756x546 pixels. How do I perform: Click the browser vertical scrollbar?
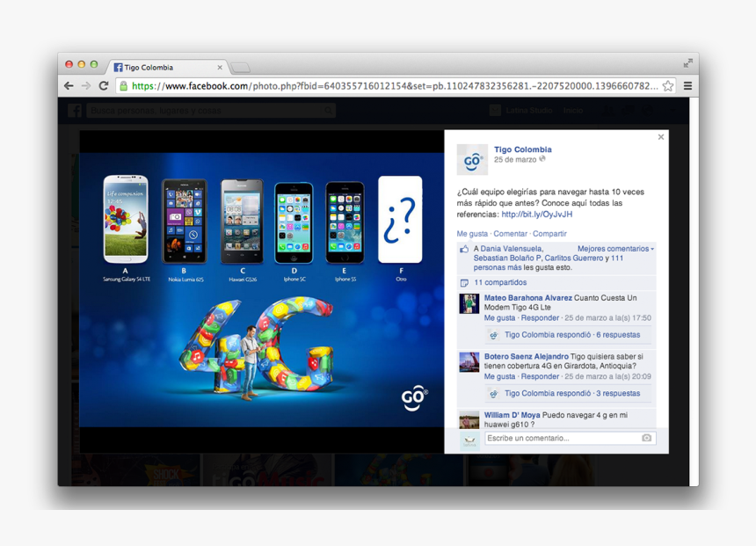694,291
